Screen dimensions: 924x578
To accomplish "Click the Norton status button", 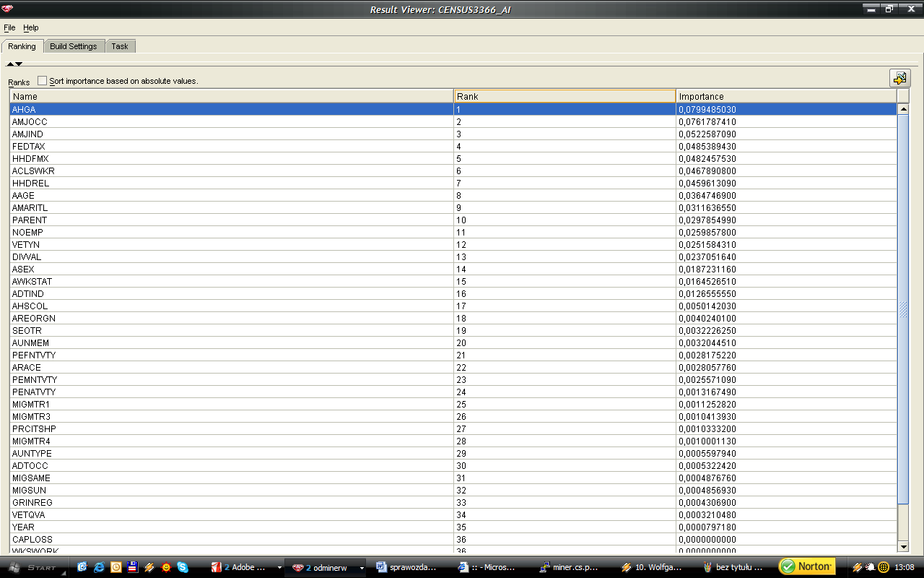I will click(806, 566).
